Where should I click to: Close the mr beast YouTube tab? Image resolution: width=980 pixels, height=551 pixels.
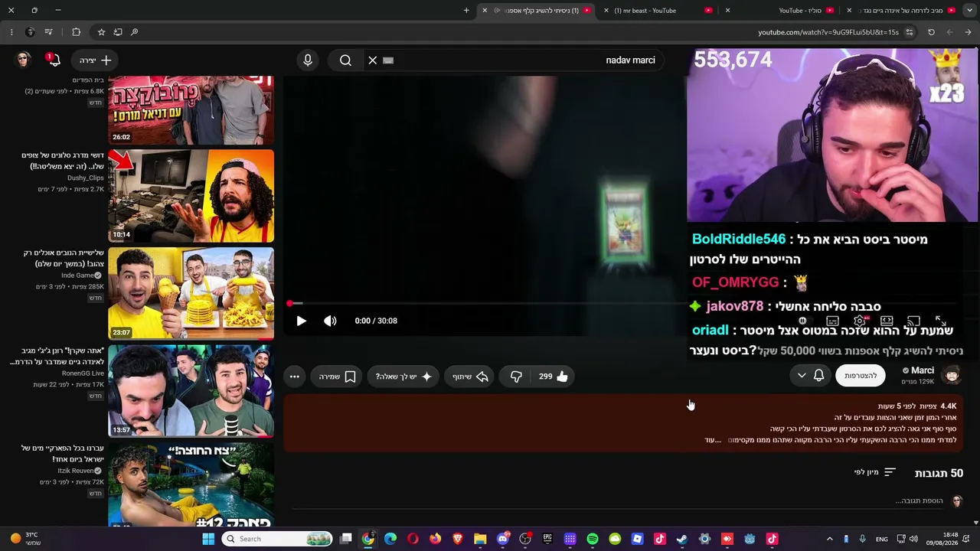pos(606,11)
